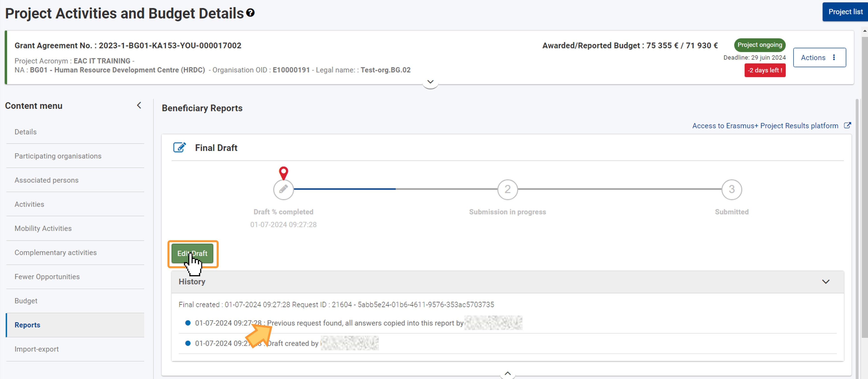The image size is (868, 379).
Task: Expand the project header details chevron
Action: (430, 82)
